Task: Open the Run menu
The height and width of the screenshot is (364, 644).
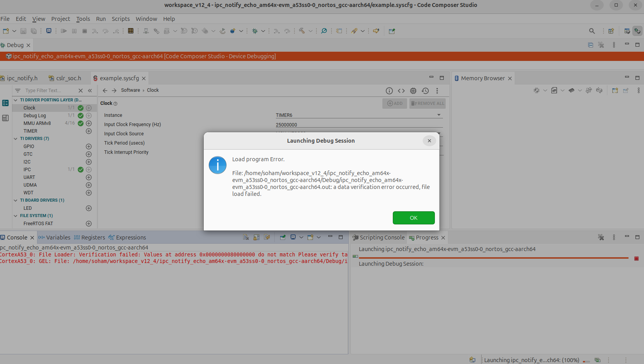Action: click(x=101, y=19)
